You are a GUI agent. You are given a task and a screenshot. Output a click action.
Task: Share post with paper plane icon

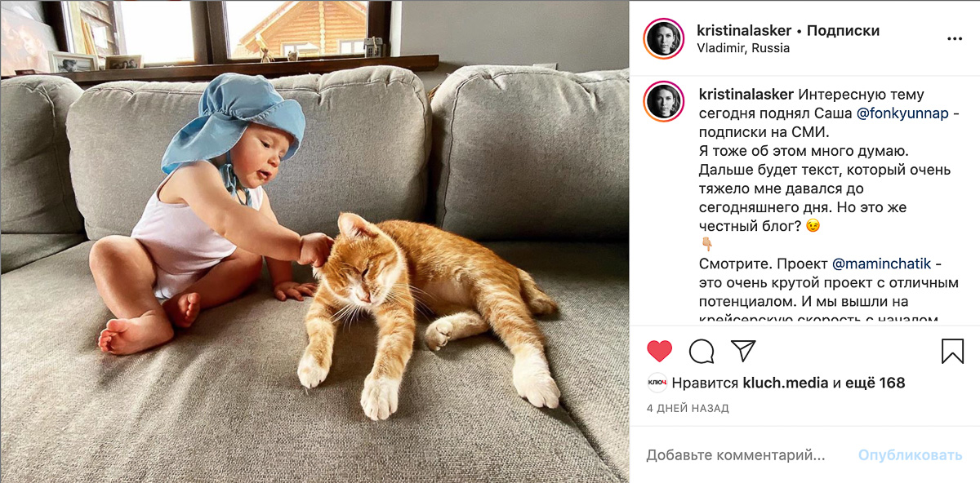743,351
